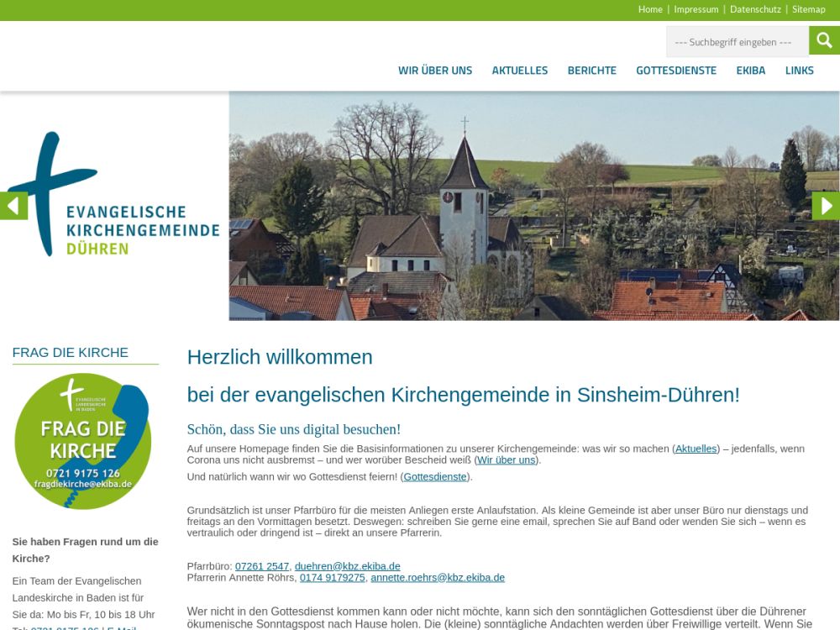
Task: Expand the Gottesdienste navigation menu
Action: [676, 71]
